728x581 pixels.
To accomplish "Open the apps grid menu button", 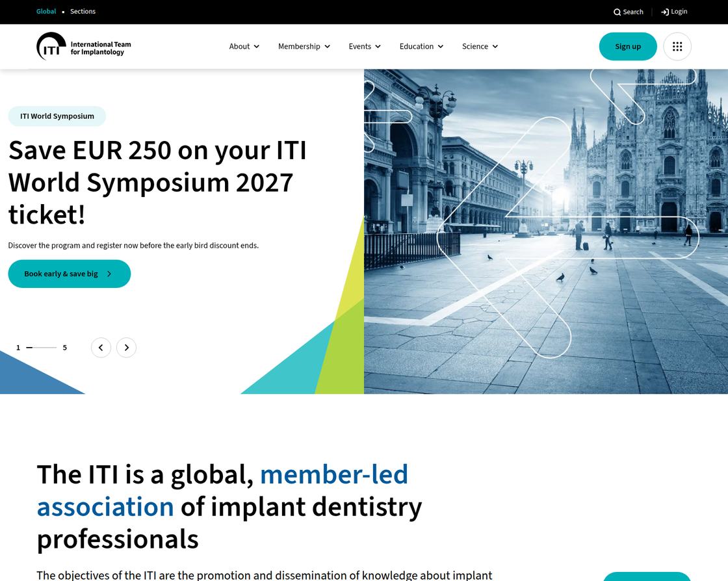I will point(677,46).
